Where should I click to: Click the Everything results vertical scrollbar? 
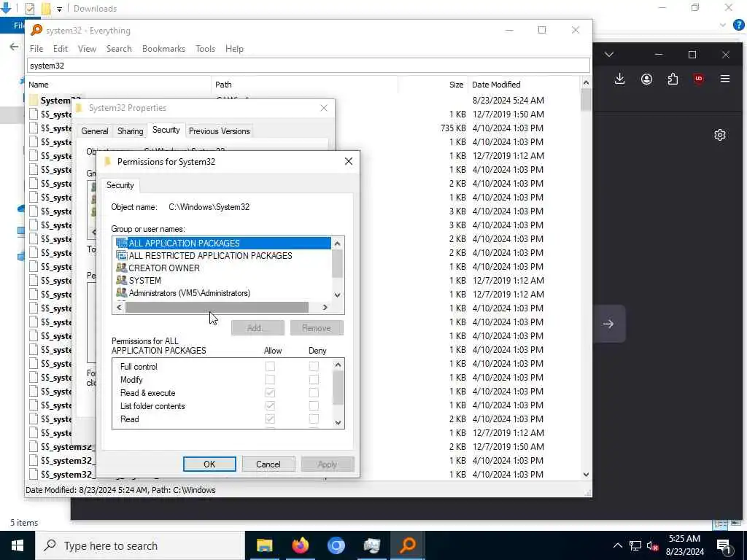click(x=586, y=279)
